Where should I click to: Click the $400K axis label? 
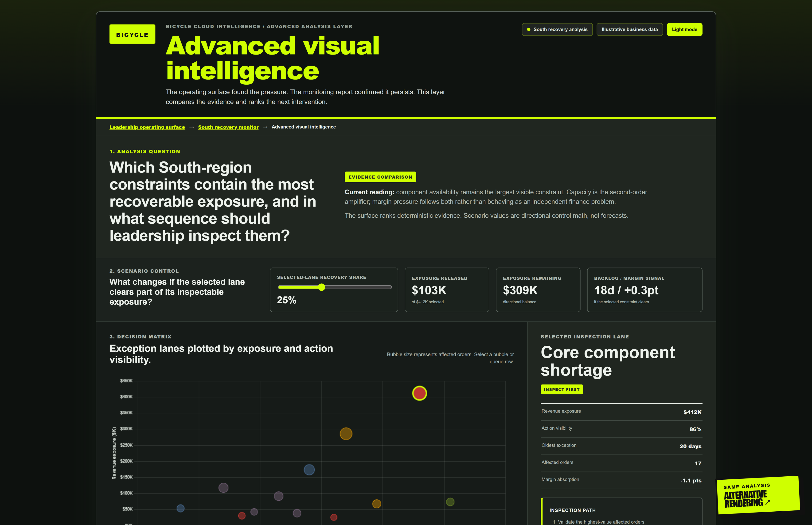(x=126, y=396)
